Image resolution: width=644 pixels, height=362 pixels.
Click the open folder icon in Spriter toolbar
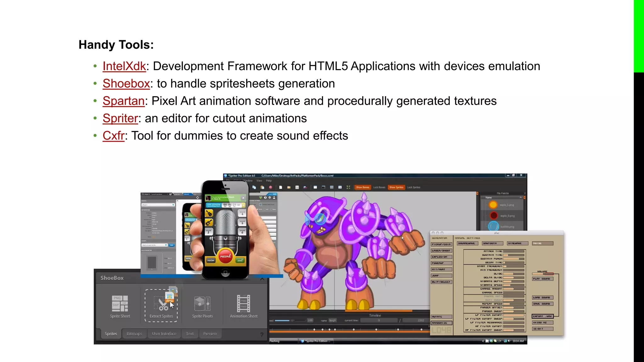tap(289, 187)
